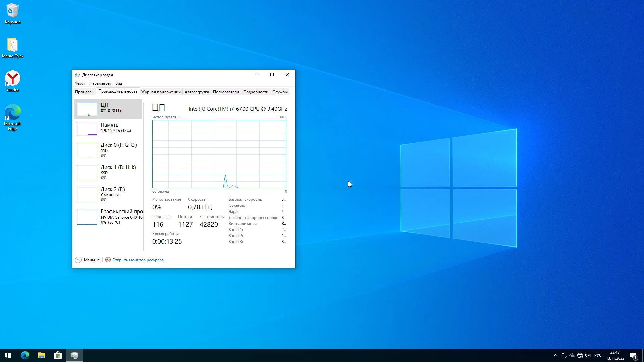Screen dimensions: 644x362
Task: Collapse details with the Меньше chevron
Action: pyautogui.click(x=78, y=260)
